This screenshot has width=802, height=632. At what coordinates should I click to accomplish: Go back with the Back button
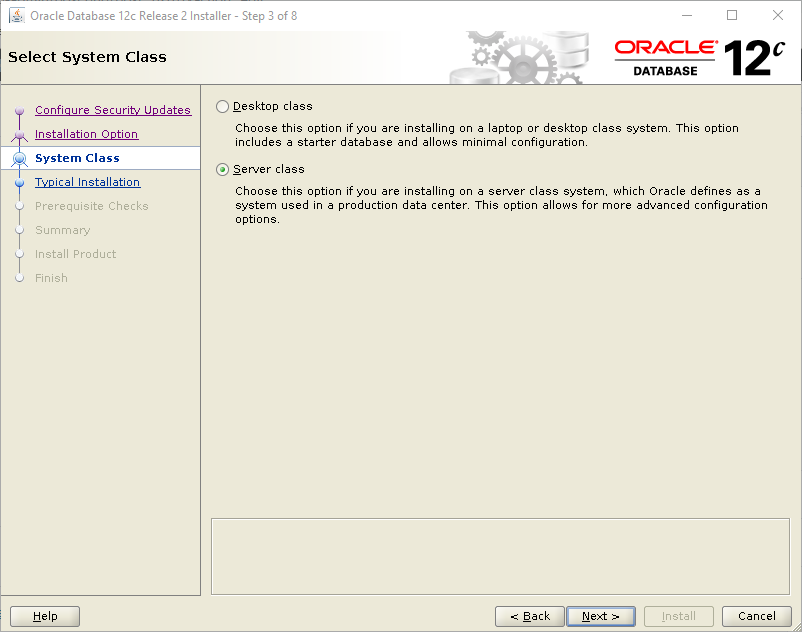(x=530, y=616)
